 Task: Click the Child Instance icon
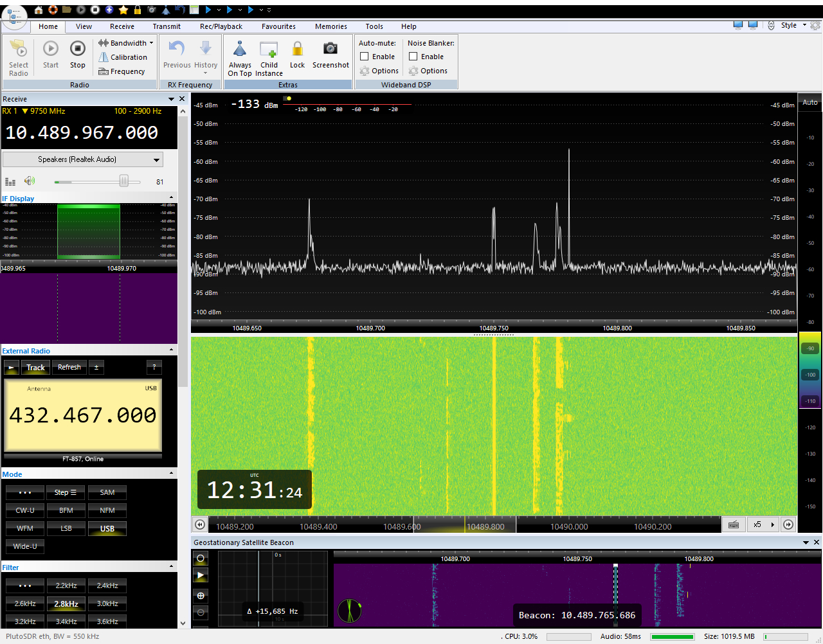click(269, 49)
